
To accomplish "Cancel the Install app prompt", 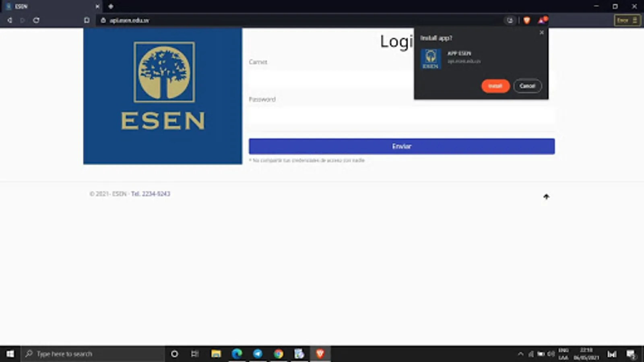I will coord(527,86).
